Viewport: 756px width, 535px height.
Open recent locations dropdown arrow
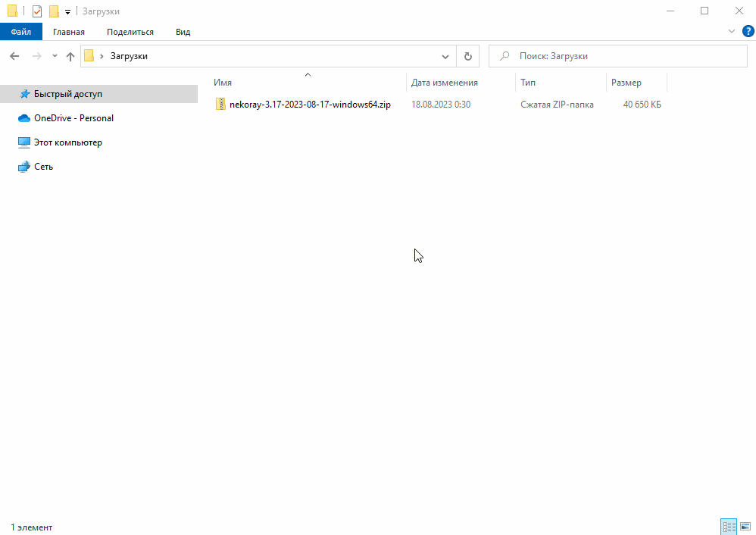pos(55,56)
